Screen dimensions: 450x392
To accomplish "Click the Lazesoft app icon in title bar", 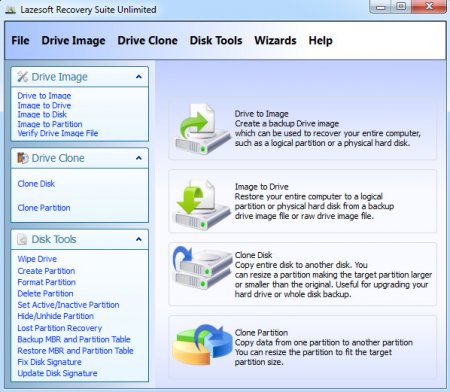I will 11,10.
